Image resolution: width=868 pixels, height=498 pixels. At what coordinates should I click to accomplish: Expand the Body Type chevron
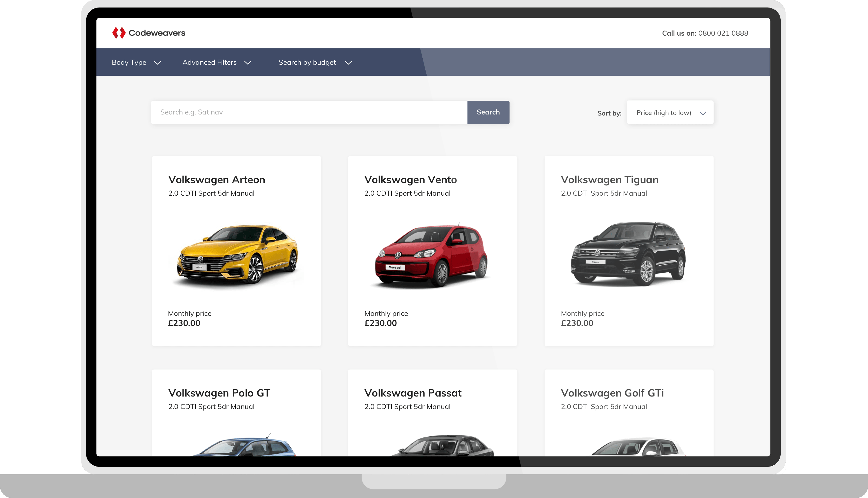pyautogui.click(x=158, y=63)
